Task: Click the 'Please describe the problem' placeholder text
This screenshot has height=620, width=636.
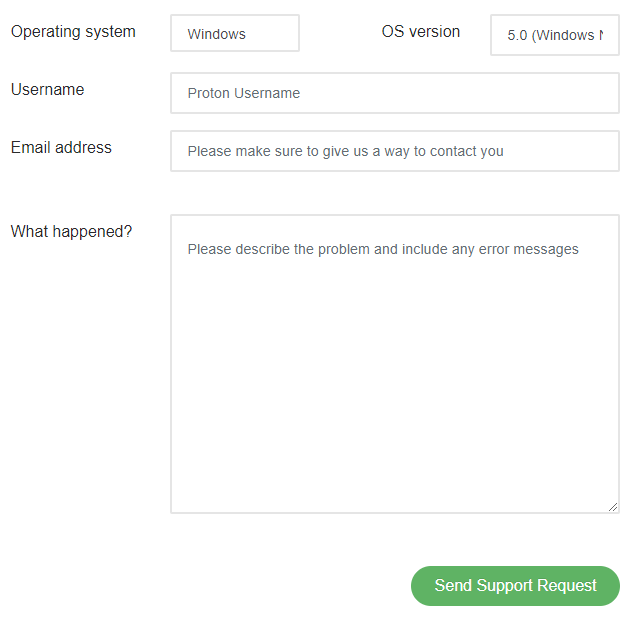Action: tap(279, 249)
